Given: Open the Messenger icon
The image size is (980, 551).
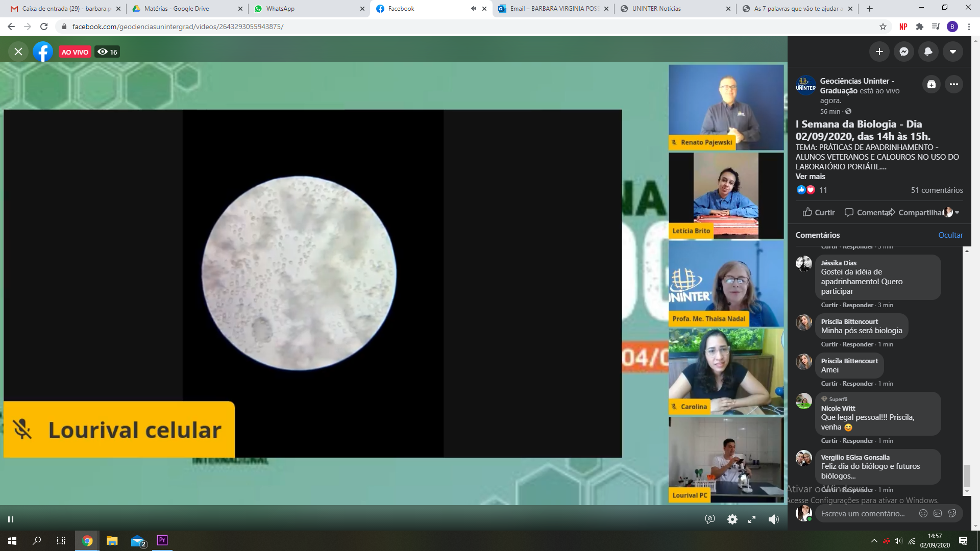Looking at the screenshot, I should (x=903, y=52).
